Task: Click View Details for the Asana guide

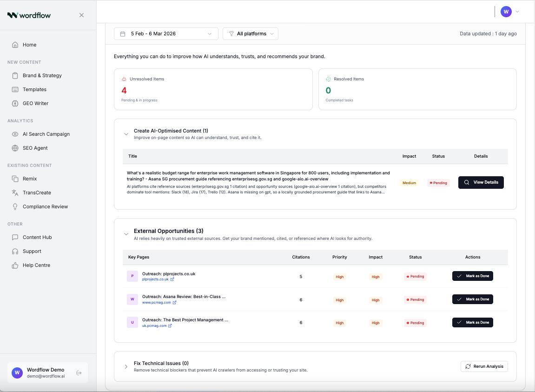Action: [481, 182]
